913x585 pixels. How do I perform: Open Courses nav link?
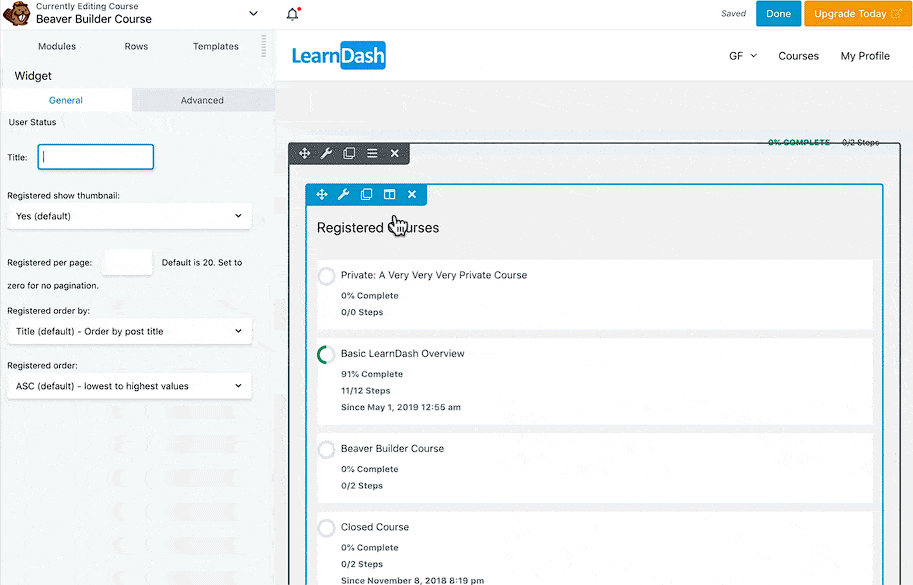798,56
